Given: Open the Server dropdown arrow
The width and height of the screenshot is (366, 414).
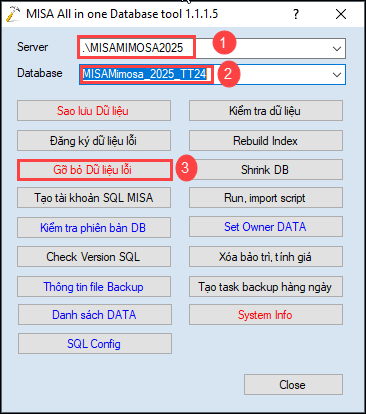Looking at the screenshot, I should pos(337,49).
